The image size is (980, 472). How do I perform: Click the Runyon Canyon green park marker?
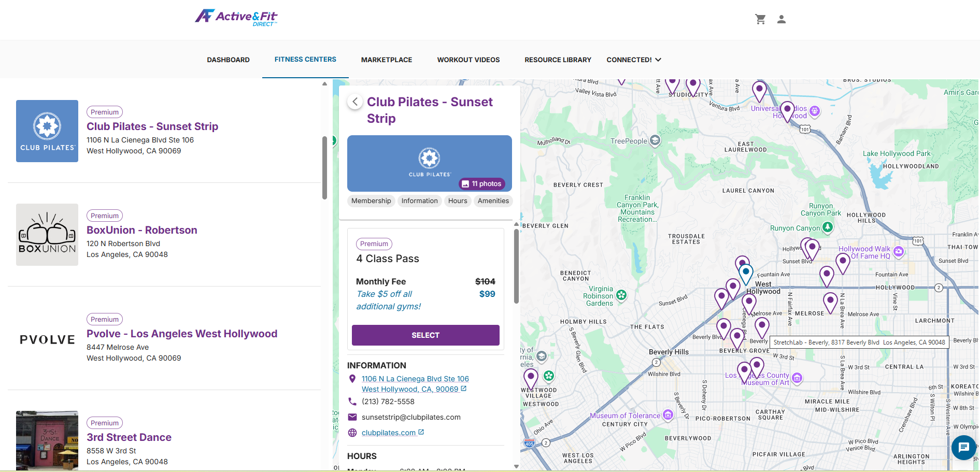(x=828, y=227)
